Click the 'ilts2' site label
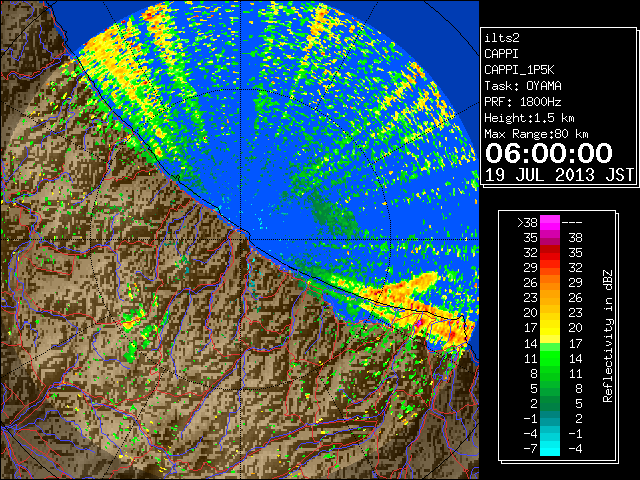The height and width of the screenshot is (480, 640). pos(502,38)
